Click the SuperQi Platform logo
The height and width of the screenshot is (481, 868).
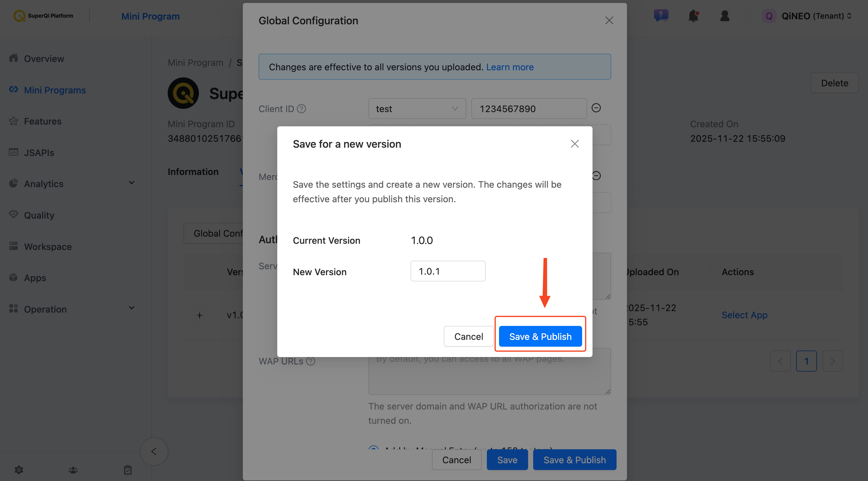click(x=43, y=15)
